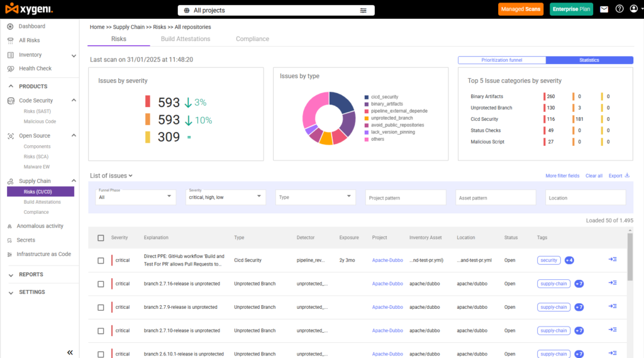Click the +4 tags badge
The image size is (644, 358).
(x=569, y=260)
